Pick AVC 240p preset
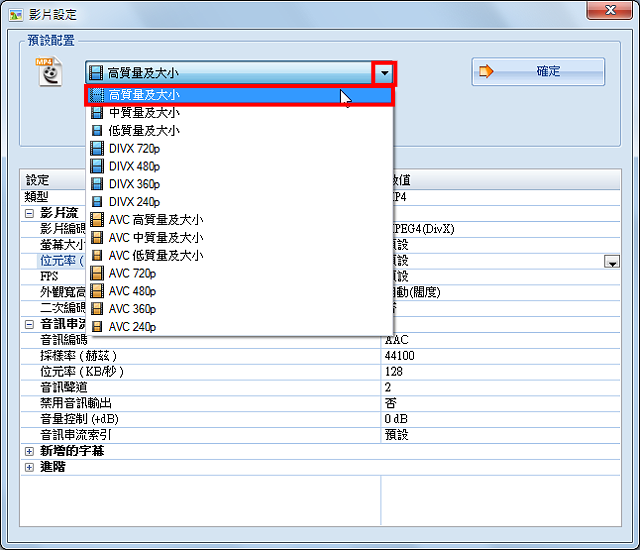 [x=240, y=327]
